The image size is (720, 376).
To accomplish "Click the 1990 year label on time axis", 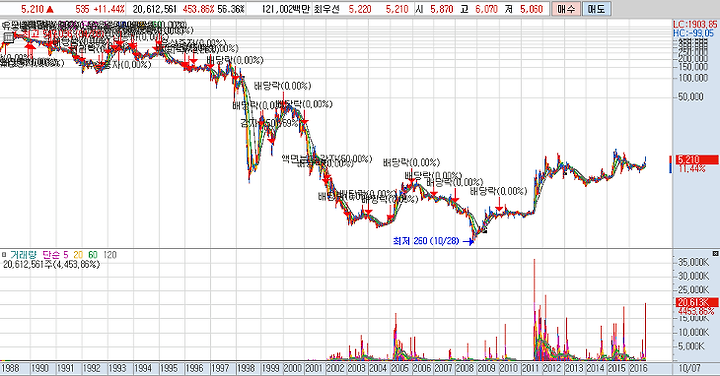I will (40, 368).
